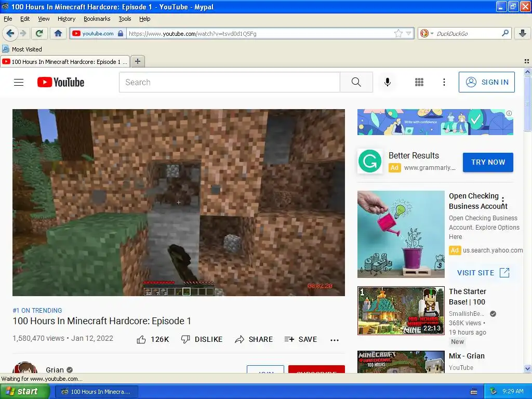Viewport: 532px width, 399px height.
Task: Click the watering can ad thumbnail
Action: (401, 234)
